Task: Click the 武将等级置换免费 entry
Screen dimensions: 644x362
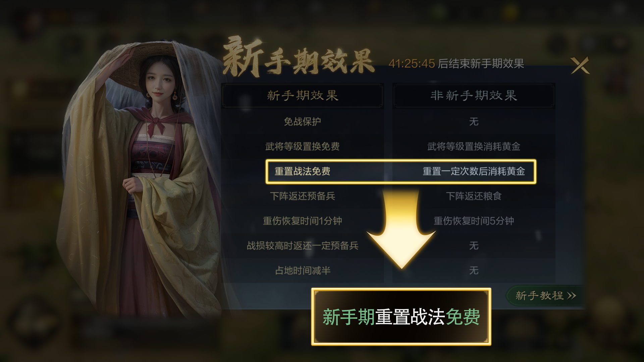Action: coord(303,146)
